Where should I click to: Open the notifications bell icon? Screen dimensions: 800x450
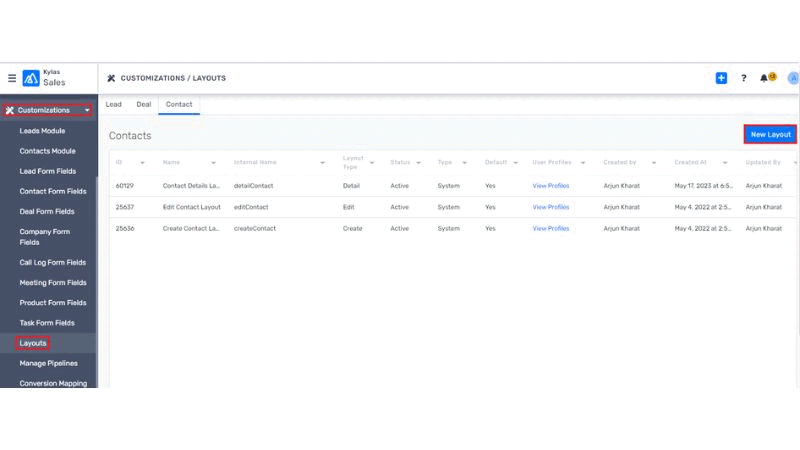click(764, 78)
